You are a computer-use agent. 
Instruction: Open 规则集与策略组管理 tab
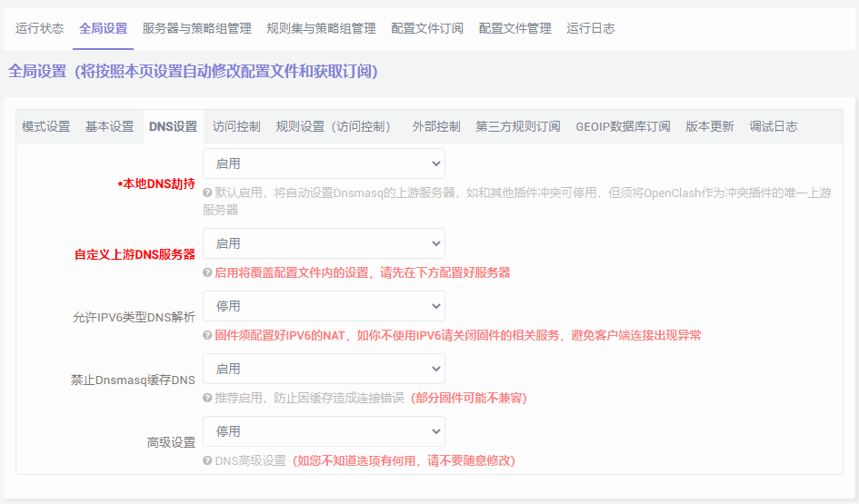321,28
